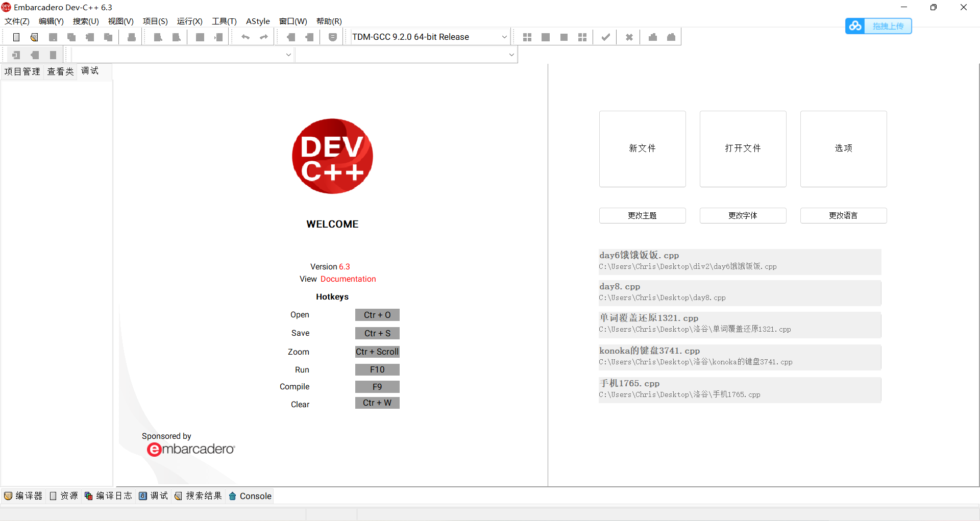Open the 视图(V) menu
This screenshot has height=521, width=980.
120,21
